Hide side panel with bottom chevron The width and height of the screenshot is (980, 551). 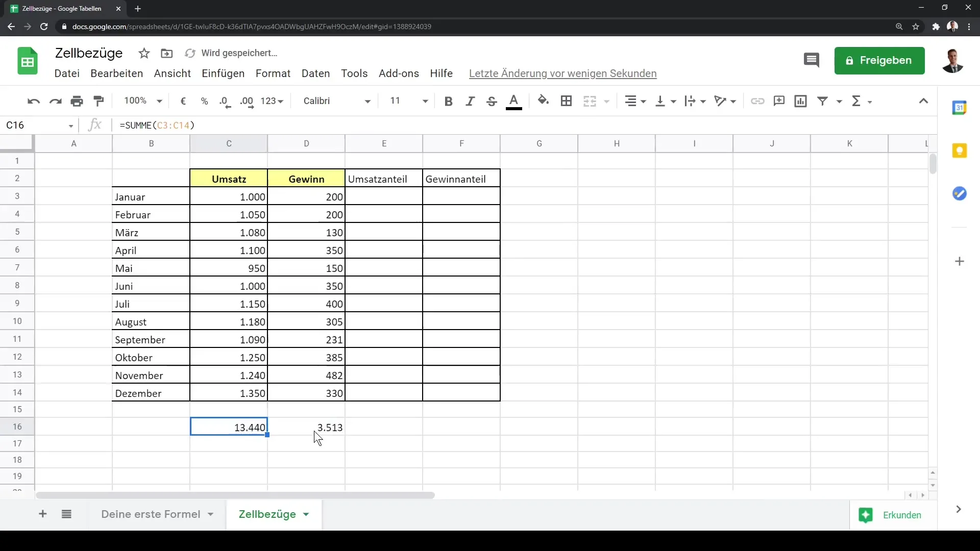(959, 509)
